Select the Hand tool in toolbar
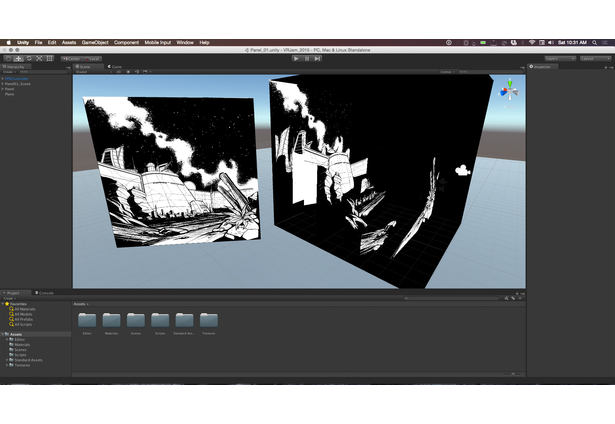 pos(8,58)
